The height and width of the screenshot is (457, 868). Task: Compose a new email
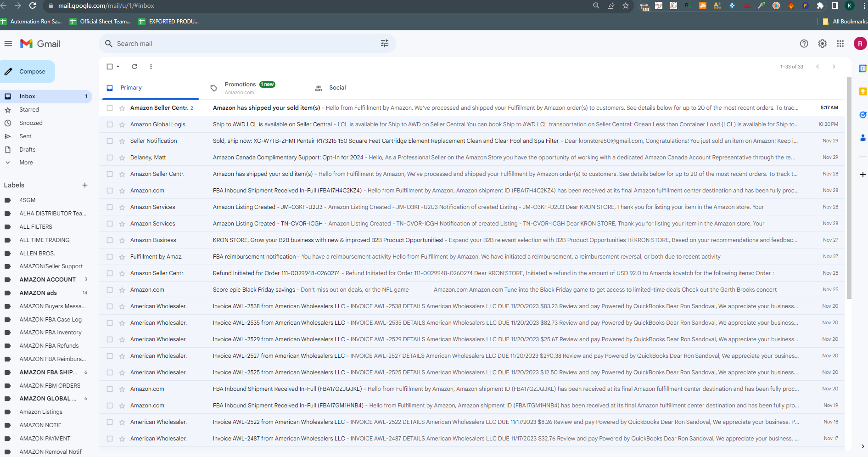pos(28,72)
